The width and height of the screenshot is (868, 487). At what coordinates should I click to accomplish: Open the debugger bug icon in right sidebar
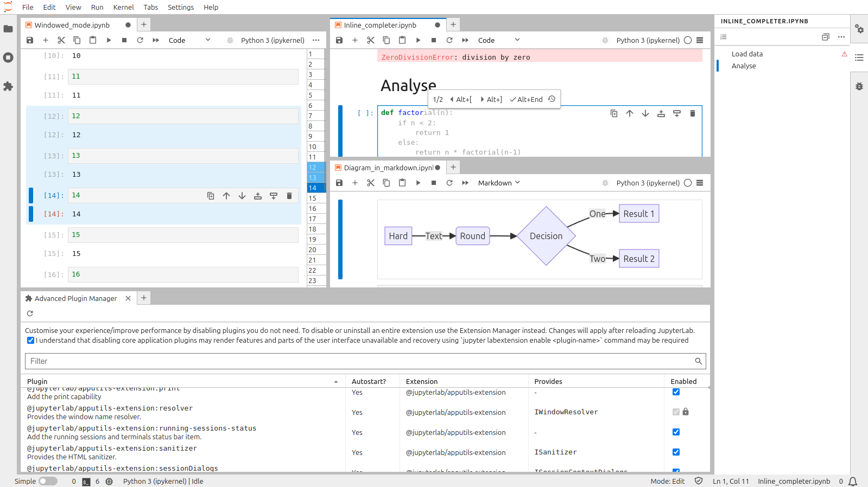[x=859, y=86]
